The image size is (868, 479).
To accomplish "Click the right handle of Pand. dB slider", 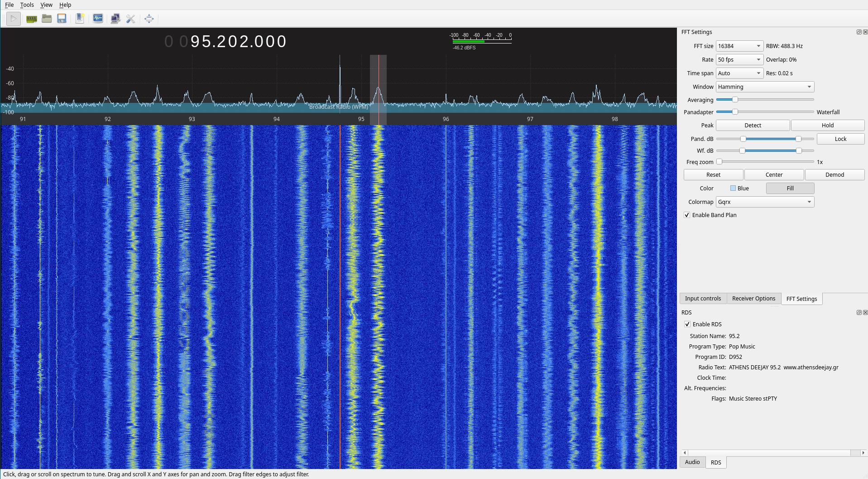I will pyautogui.click(x=798, y=139).
